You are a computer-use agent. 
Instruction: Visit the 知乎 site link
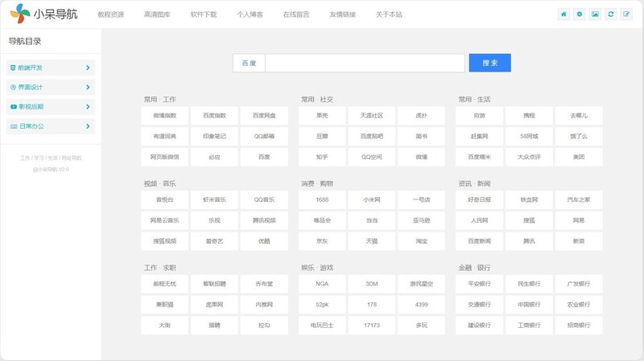[322, 157]
